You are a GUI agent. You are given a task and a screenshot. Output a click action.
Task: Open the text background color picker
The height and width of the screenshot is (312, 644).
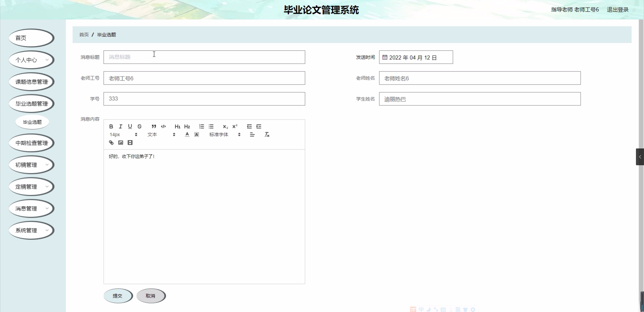197,135
